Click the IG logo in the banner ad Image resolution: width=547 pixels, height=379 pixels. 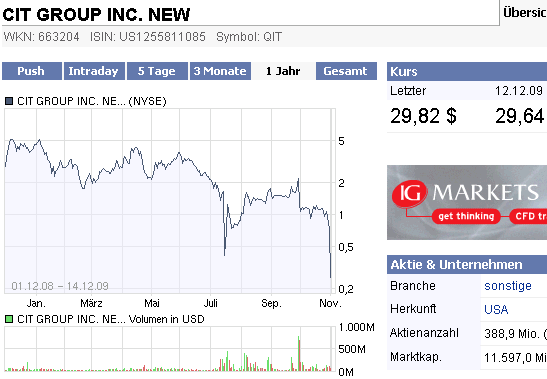(410, 193)
